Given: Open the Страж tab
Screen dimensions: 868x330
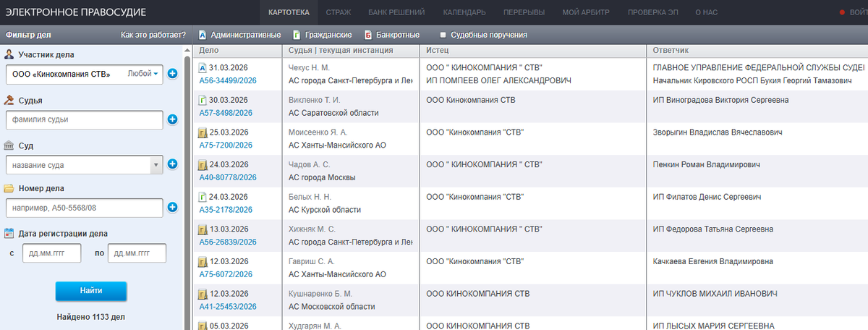Looking at the screenshot, I should (339, 12).
